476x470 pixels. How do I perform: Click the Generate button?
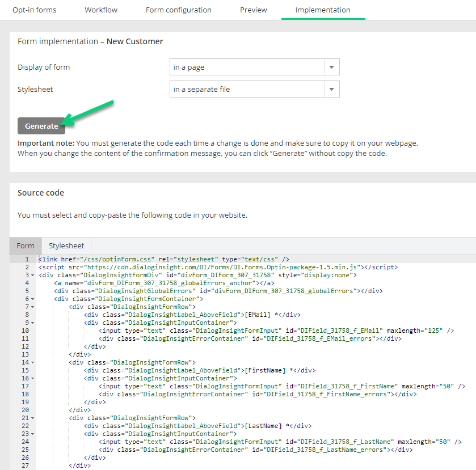tap(41, 126)
